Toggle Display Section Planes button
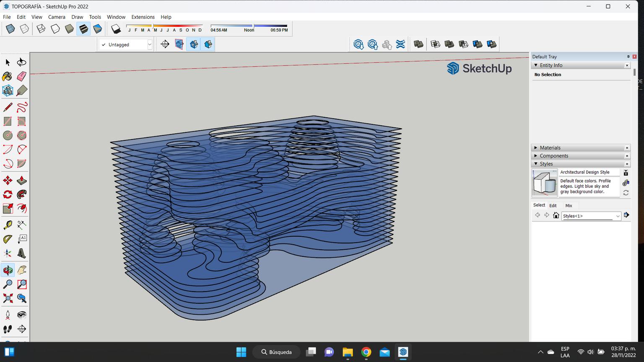The height and width of the screenshot is (362, 644). click(x=179, y=44)
